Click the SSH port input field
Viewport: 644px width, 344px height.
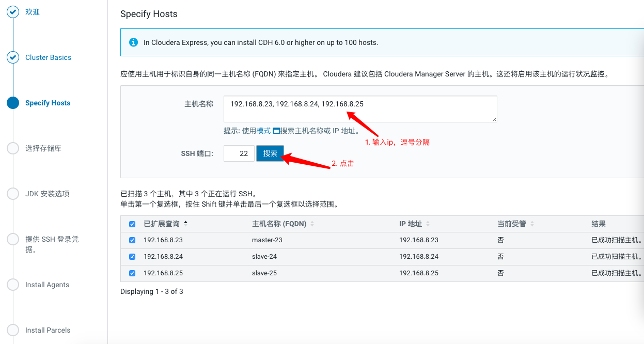(239, 153)
